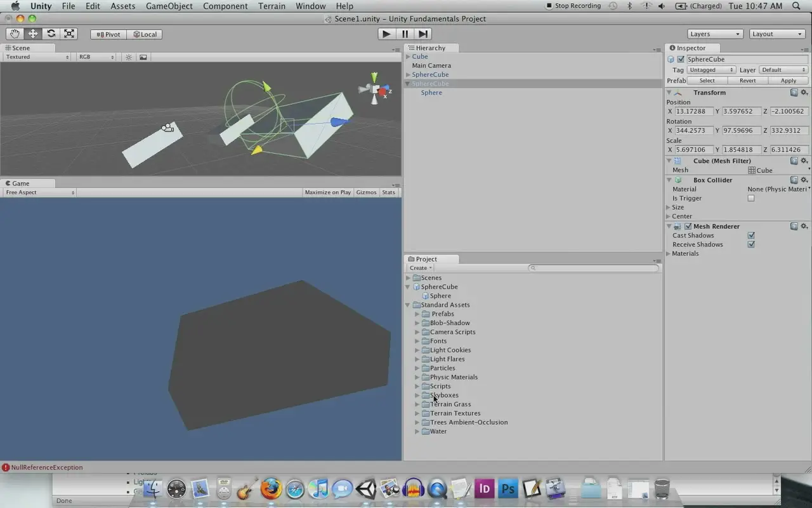Screen dimensions: 812x508
Task: Expand Standard Assets Skyboxes folder
Action: [417, 396]
